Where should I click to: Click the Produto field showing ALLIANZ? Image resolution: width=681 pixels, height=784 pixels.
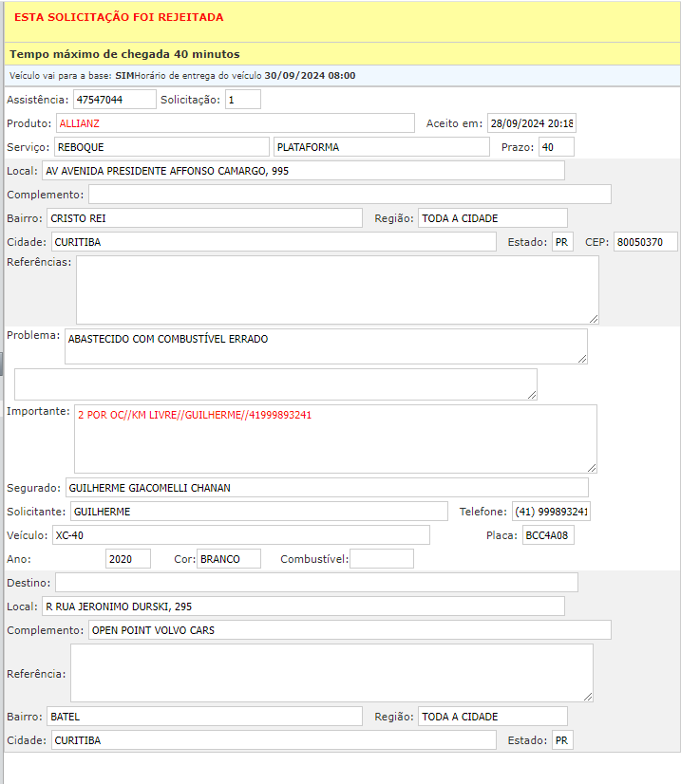[x=235, y=123]
